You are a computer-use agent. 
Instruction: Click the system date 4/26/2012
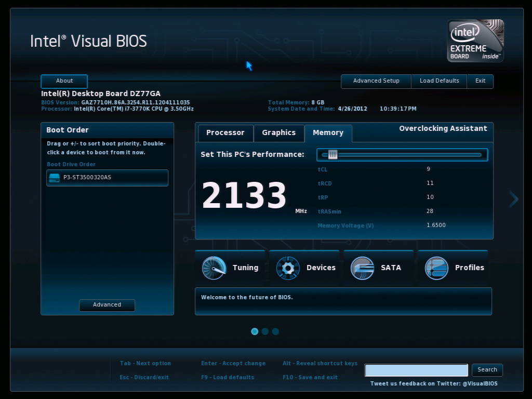[x=353, y=109]
